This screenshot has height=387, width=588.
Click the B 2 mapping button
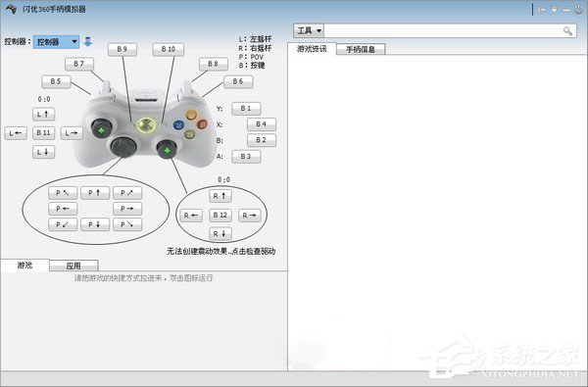[x=262, y=140]
